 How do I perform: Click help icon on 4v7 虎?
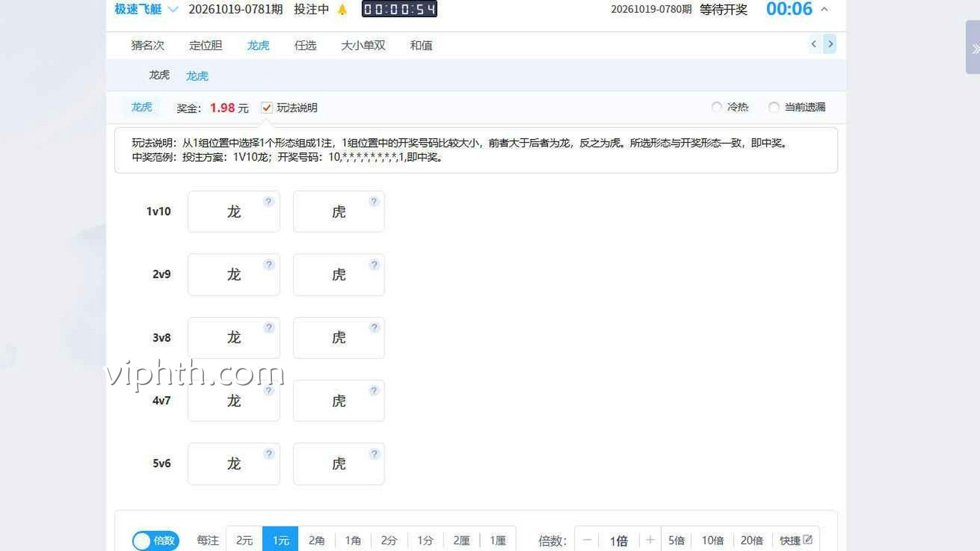click(x=374, y=391)
